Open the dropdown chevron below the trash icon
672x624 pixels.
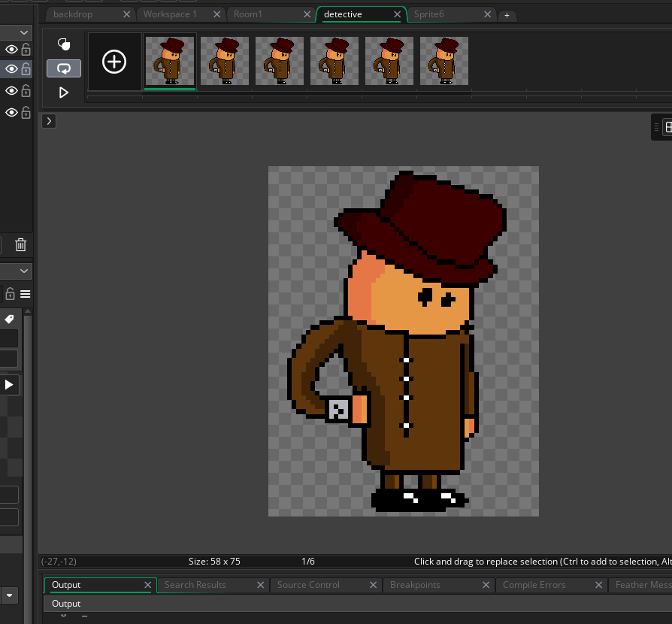(x=24, y=271)
